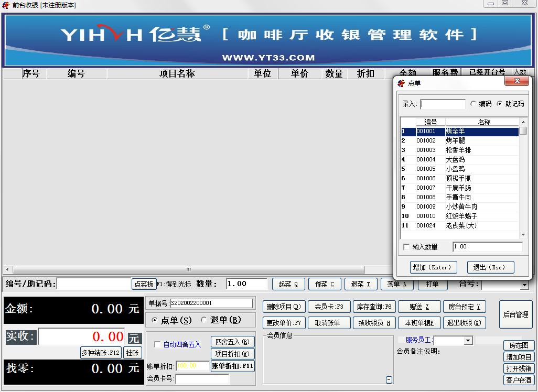This screenshot has height=392, width=538.
Task: Click left arrow of horizontal scrollbar
Action: tap(7, 269)
